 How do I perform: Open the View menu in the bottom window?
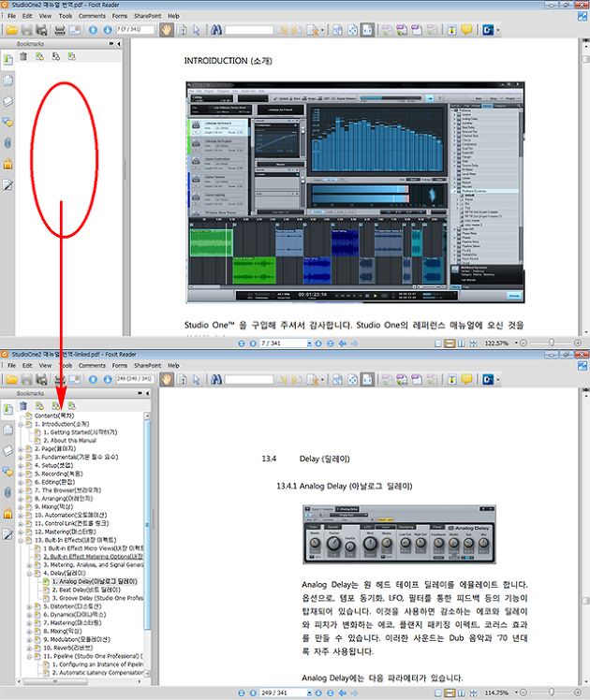pyautogui.click(x=45, y=366)
